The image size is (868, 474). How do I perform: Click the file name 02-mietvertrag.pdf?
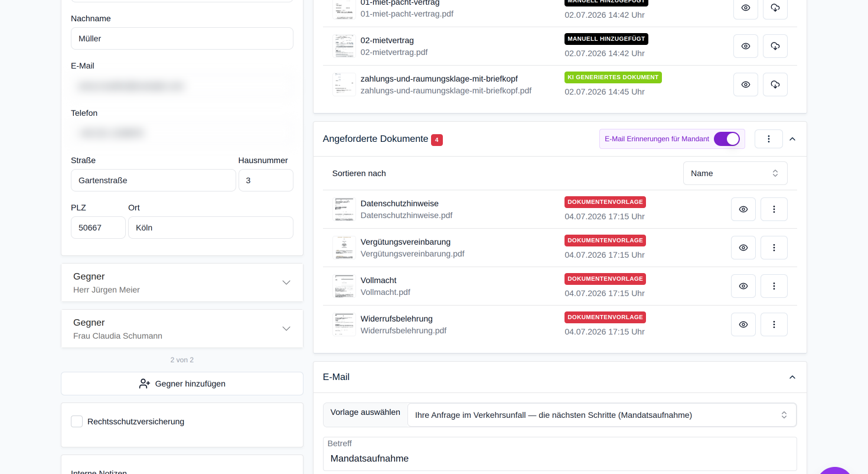(x=394, y=52)
